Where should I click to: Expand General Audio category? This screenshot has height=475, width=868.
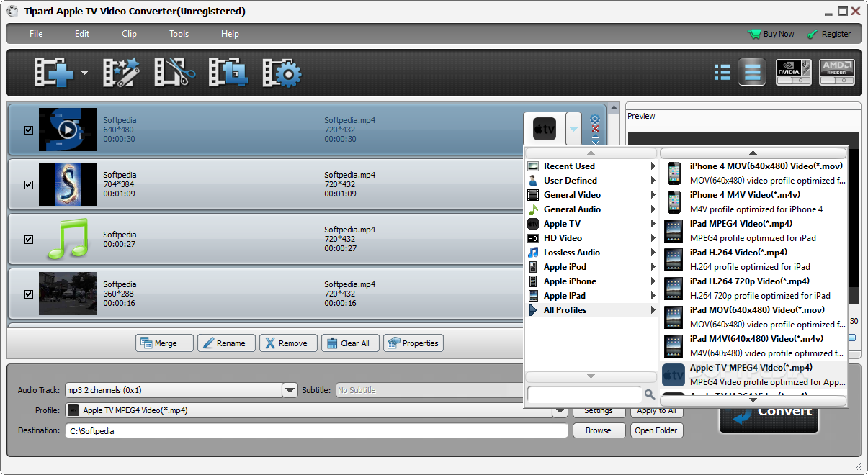tap(591, 209)
